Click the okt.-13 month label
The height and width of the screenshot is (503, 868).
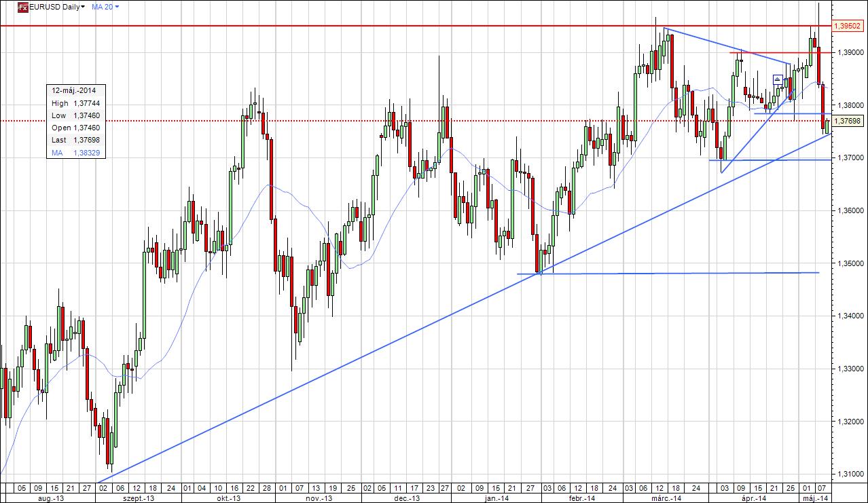(228, 498)
